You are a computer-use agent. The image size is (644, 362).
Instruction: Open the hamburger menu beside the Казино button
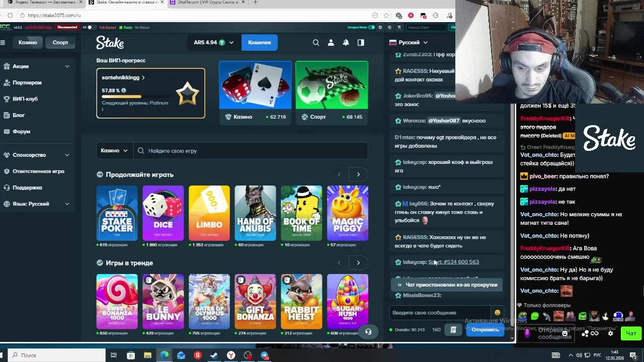(x=3, y=43)
